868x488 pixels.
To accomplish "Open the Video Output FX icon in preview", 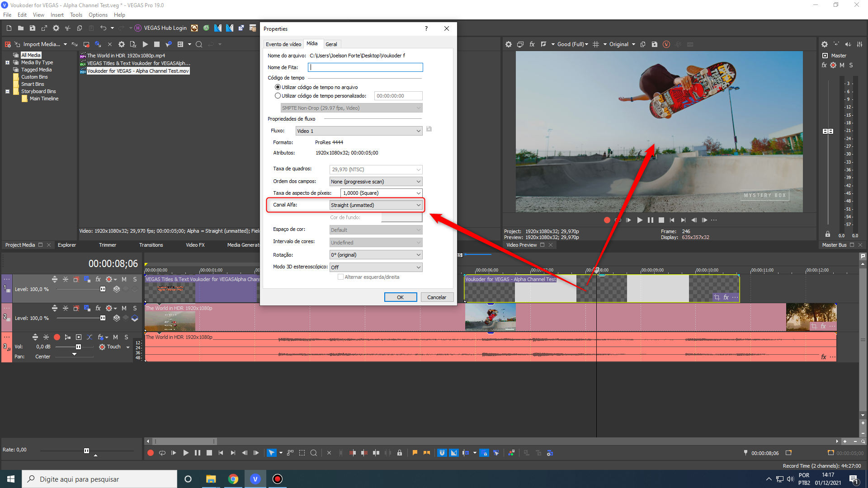I will click(x=532, y=44).
